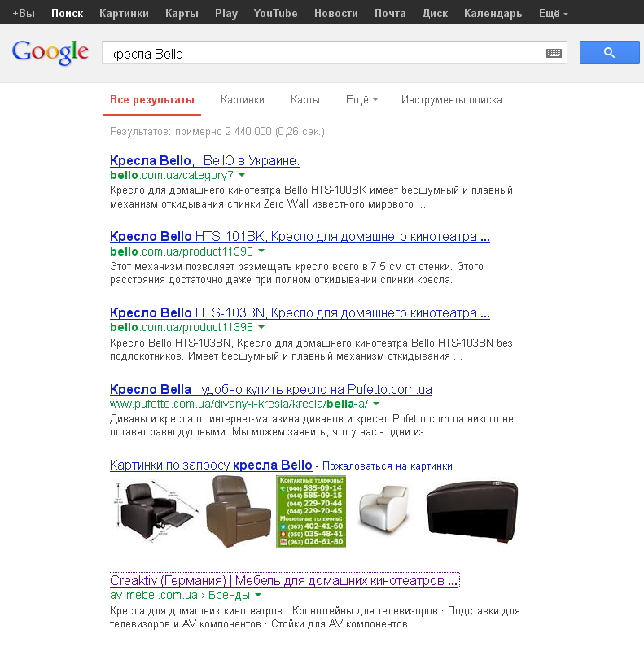Click green URL av-mebel.com.ua › Бренды
The height and width of the screenshot is (651, 644).
coord(179,595)
